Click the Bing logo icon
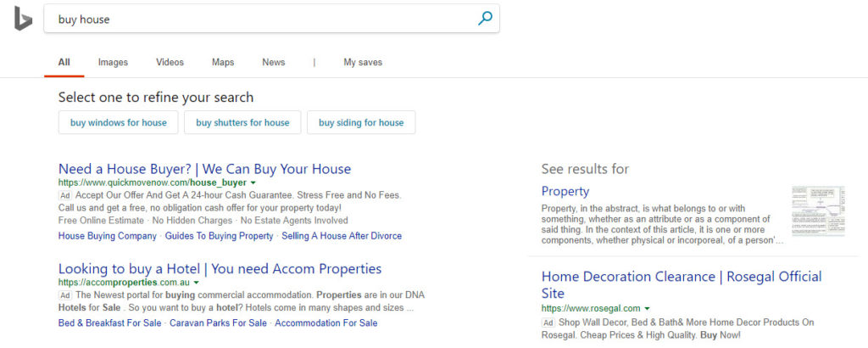Screen dimensions: 868x348 pyautogui.click(x=23, y=19)
